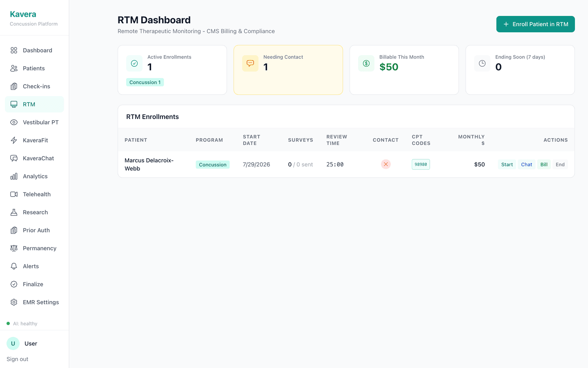Click the Active Enrollments checkmark icon
Viewport: 588px width, 368px height.
tap(134, 63)
